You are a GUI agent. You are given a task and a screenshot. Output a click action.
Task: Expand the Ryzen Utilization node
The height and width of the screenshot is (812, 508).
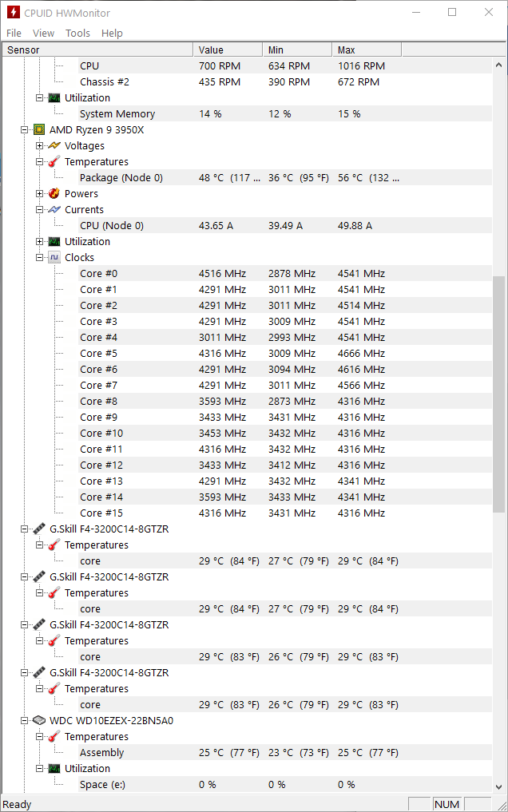[x=39, y=242]
